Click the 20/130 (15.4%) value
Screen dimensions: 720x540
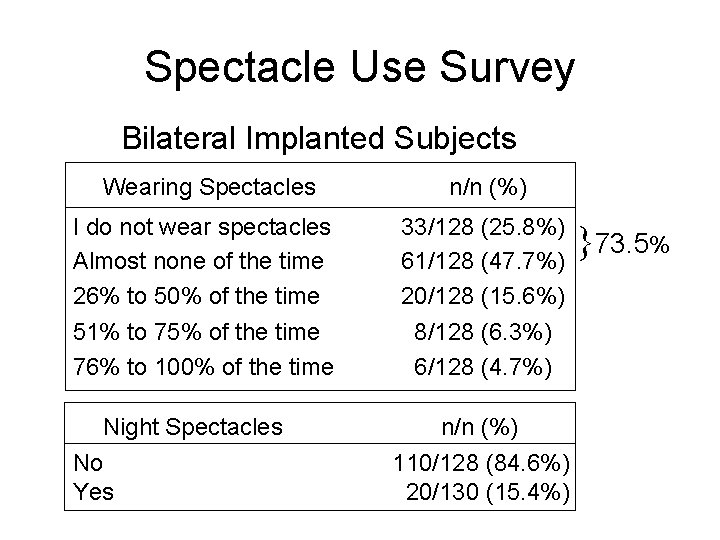point(488,492)
